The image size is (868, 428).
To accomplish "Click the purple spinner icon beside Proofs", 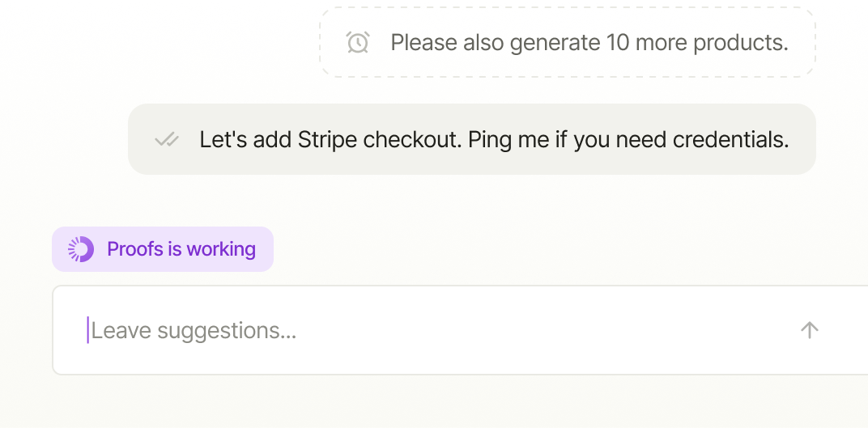I will tap(81, 249).
